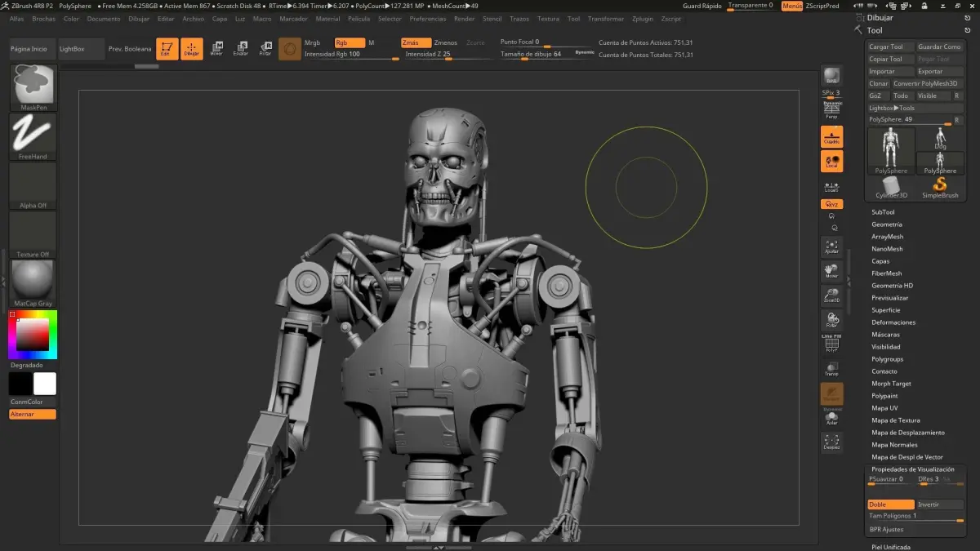The image size is (980, 551).
Task: Open the Zplugin menu
Action: pyautogui.click(x=643, y=18)
